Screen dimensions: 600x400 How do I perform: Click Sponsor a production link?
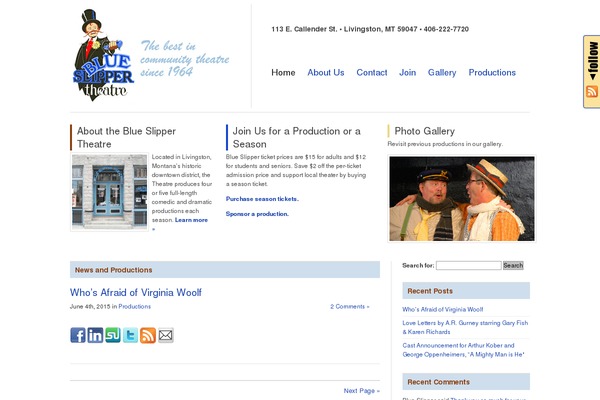coord(257,214)
